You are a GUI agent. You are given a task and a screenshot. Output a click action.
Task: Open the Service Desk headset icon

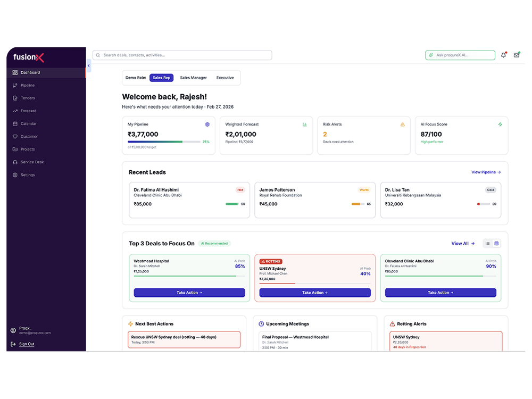[x=15, y=162]
